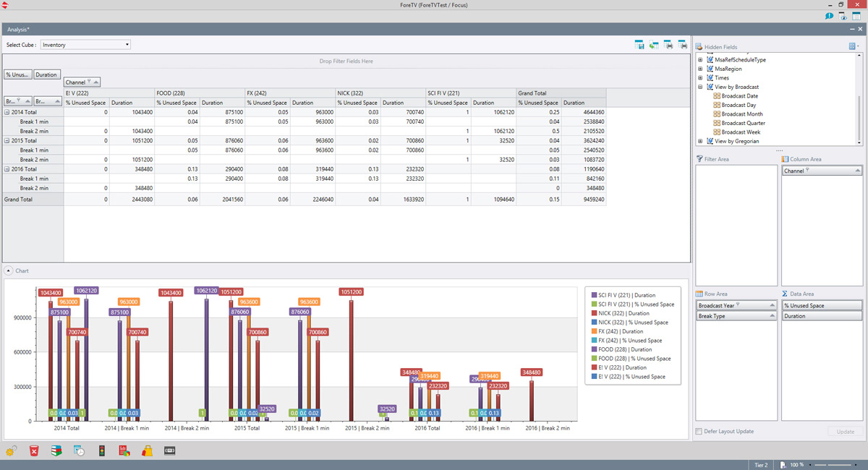Image resolution: width=868 pixels, height=470 pixels.
Task: Click the Duration data field button
Action: pyautogui.click(x=46, y=74)
